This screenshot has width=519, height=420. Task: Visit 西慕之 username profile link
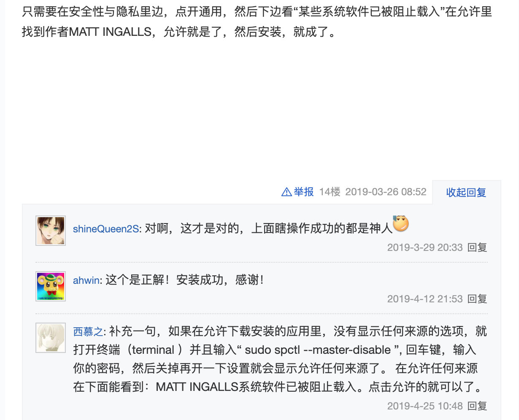(88, 331)
